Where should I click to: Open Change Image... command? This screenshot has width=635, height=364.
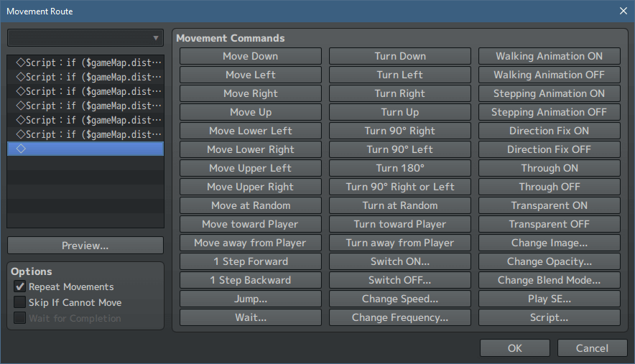point(550,243)
